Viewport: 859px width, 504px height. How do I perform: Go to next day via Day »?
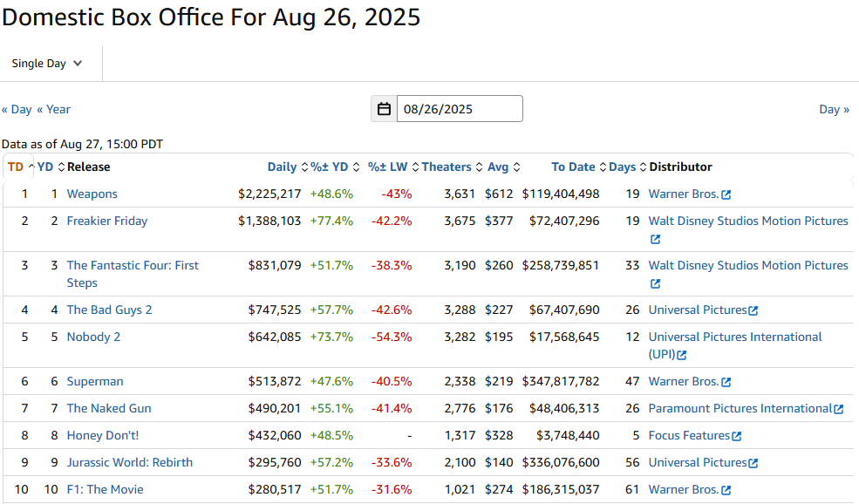[x=835, y=110]
